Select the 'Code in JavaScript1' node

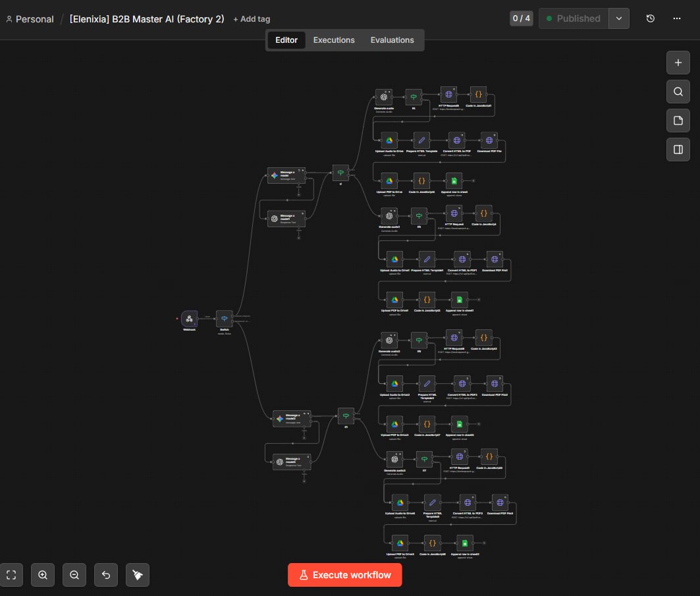tap(478, 95)
